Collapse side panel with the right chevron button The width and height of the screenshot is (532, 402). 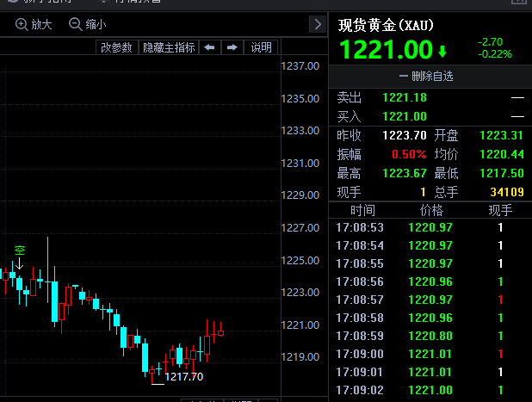[318, 24]
